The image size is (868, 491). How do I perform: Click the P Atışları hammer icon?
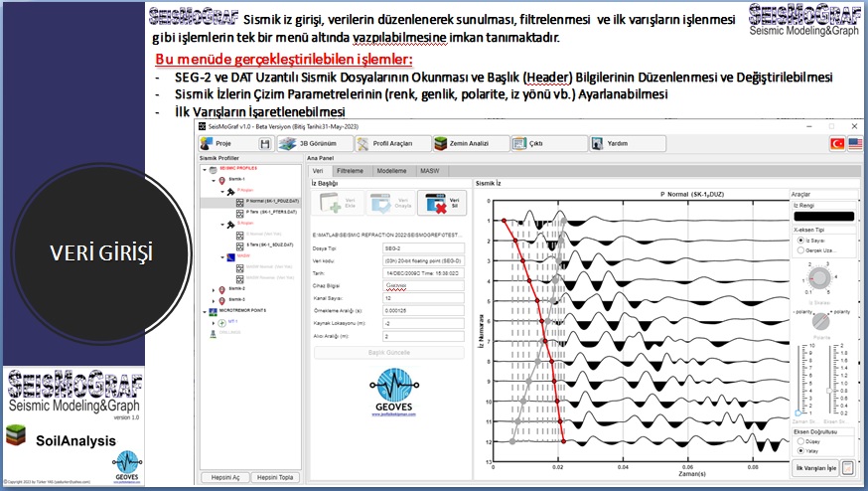(230, 191)
